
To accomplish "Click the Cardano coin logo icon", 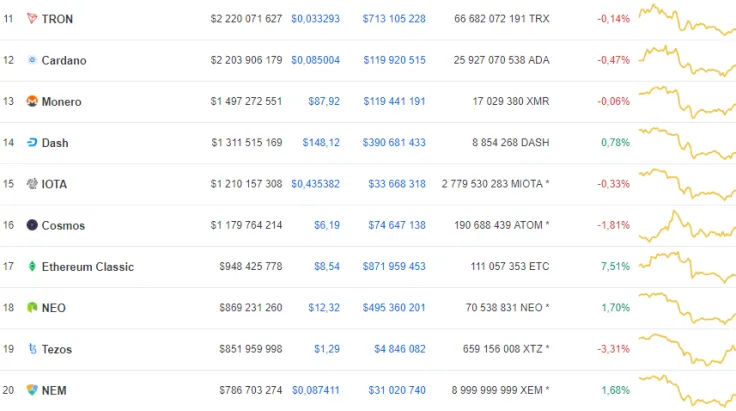I will click(x=32, y=60).
